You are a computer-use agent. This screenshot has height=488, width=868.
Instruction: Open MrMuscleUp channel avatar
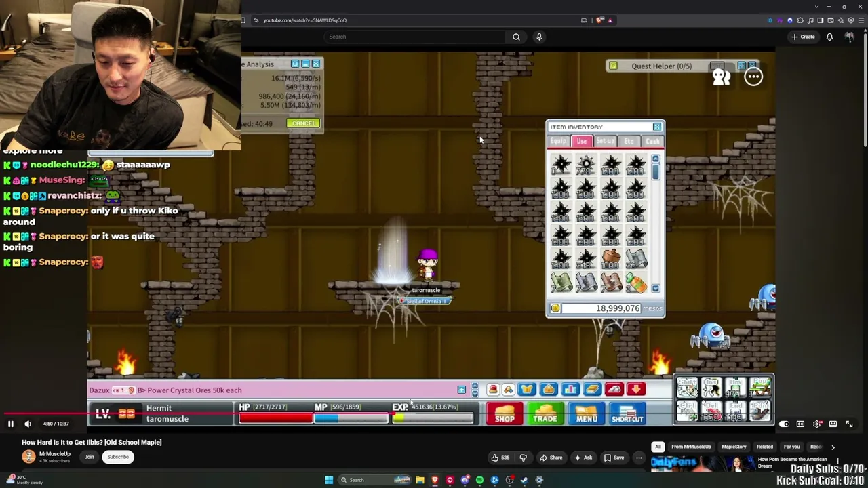pos(28,457)
